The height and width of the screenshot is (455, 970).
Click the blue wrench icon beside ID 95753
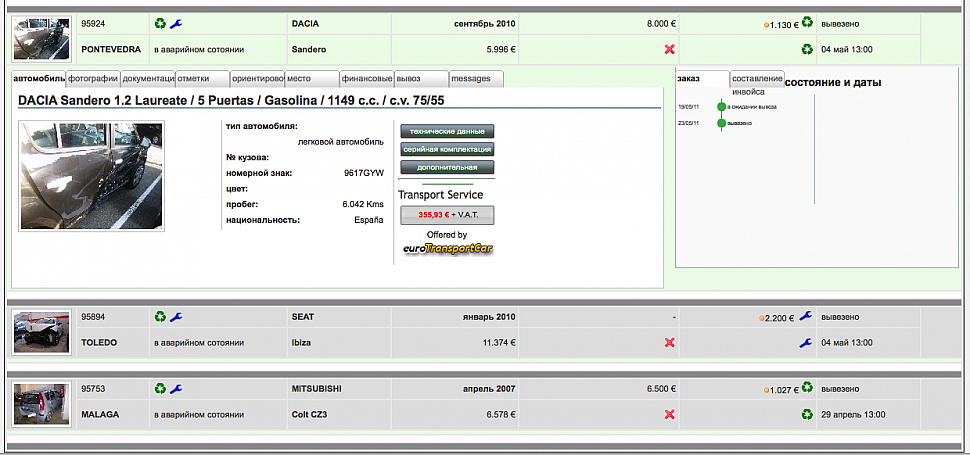click(x=176, y=388)
